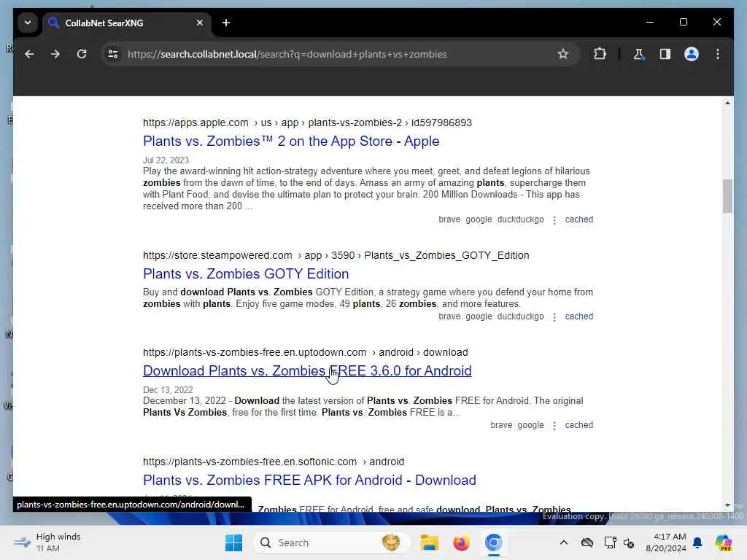
Task: View site information icon in address bar
Action: click(113, 54)
